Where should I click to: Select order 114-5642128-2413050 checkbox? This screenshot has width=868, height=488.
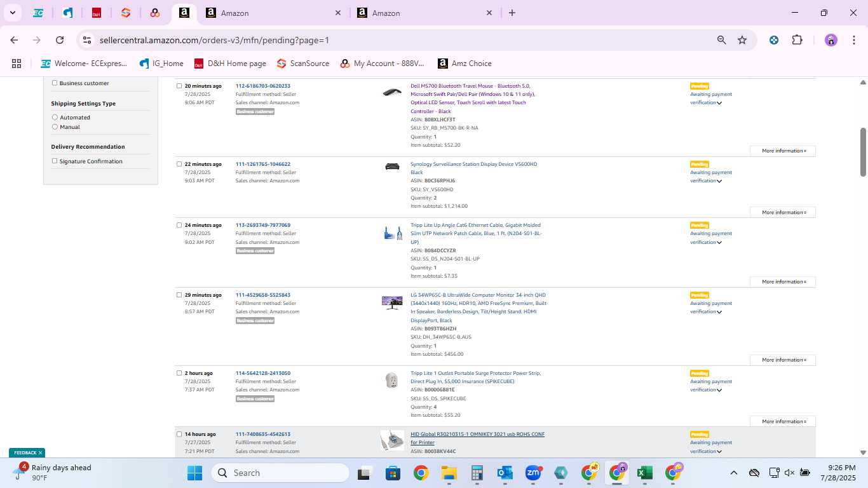coord(179,373)
